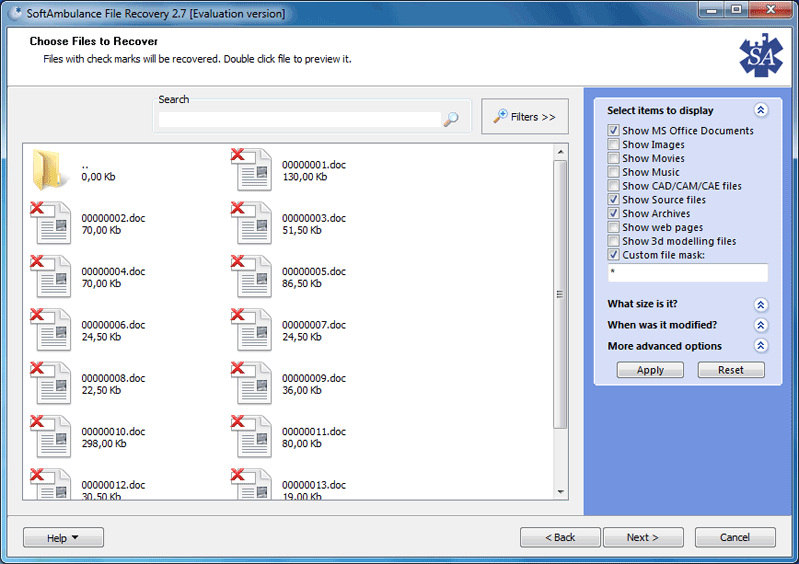Uncheck Show MS Office Documents
The width and height of the screenshot is (799, 564).
[x=613, y=131]
